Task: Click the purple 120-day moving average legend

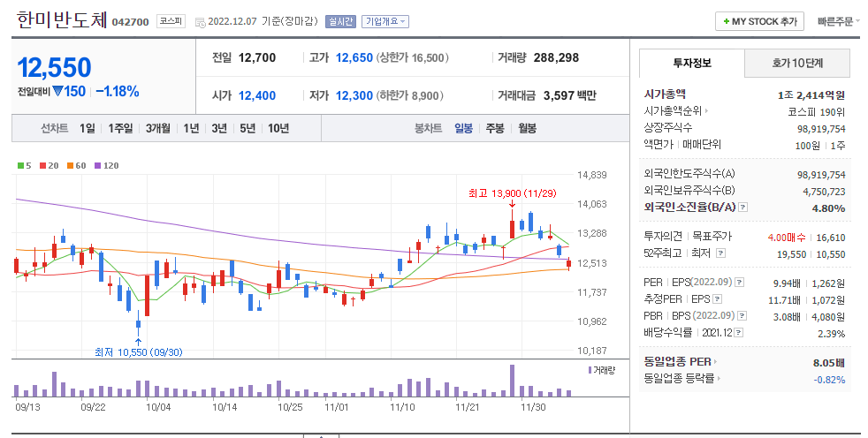Action: click(107, 165)
